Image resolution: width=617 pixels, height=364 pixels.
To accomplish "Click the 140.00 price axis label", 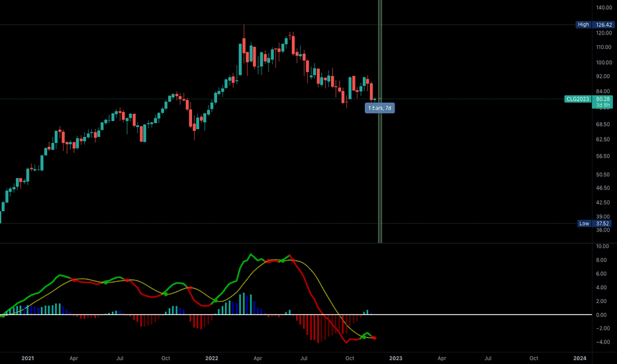I will (604, 7).
